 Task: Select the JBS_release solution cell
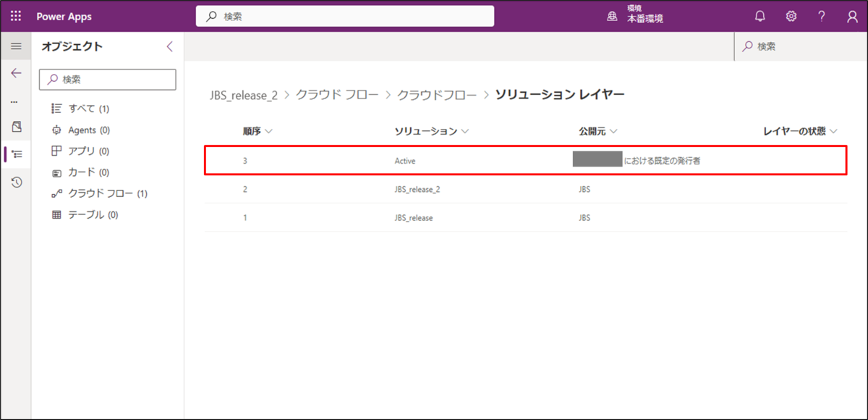click(x=414, y=217)
